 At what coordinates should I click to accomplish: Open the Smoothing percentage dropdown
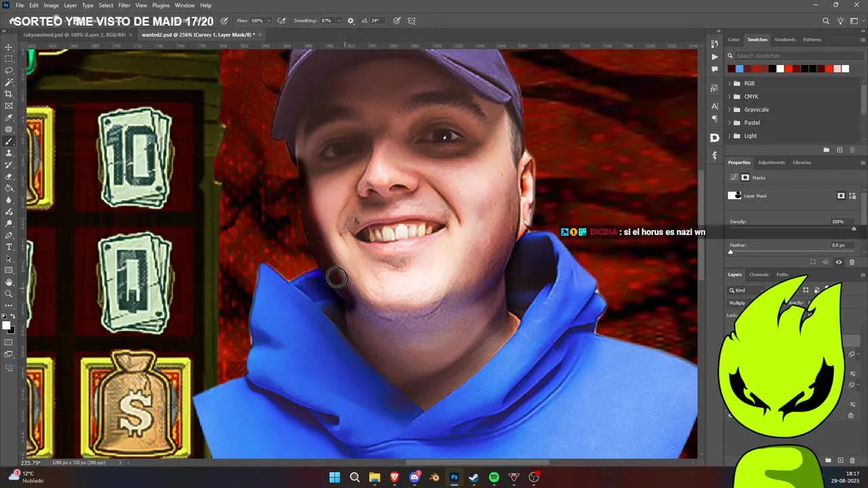tap(338, 21)
